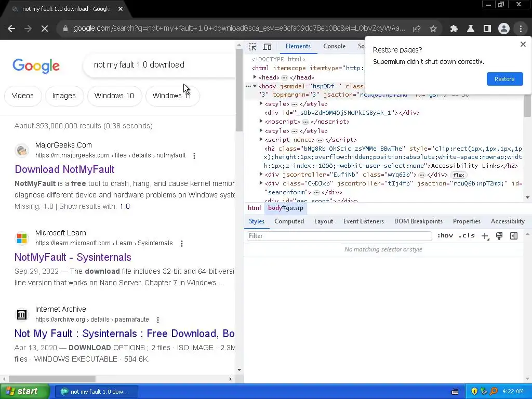Click the Microsoft Learn favicon

click(x=22, y=238)
